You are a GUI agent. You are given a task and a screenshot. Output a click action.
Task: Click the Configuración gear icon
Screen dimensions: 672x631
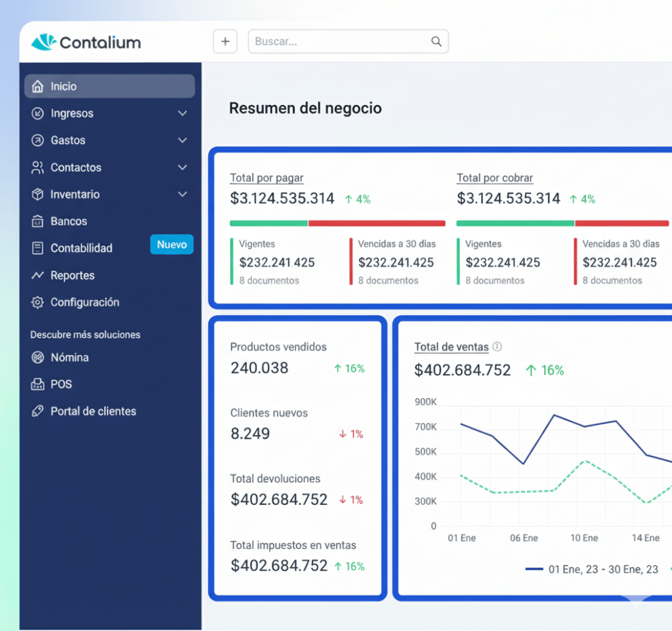37,302
